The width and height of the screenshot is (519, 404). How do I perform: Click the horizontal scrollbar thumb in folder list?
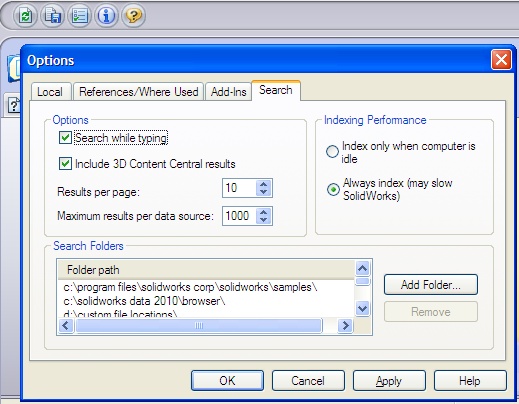(199, 325)
